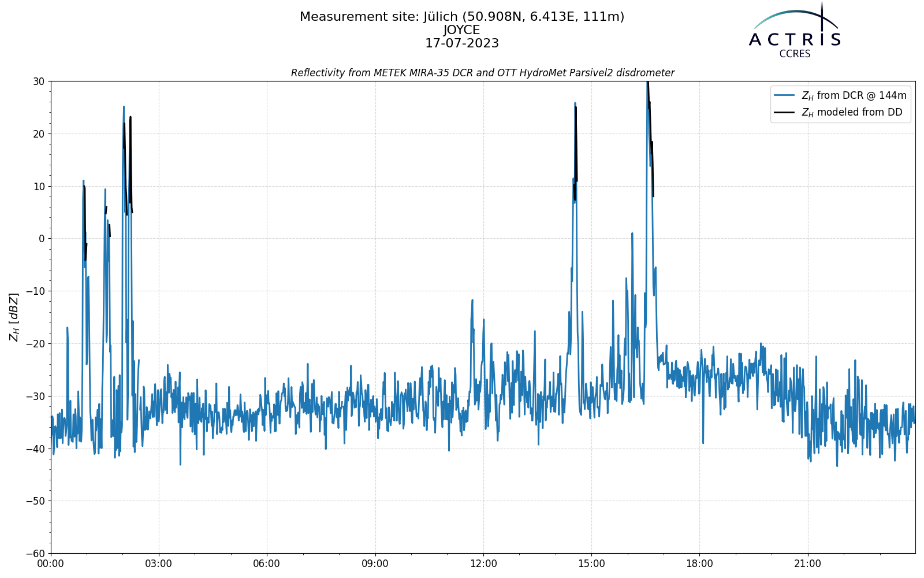
Task: Click the 21:00 x-axis tick label
Action: [x=807, y=564]
